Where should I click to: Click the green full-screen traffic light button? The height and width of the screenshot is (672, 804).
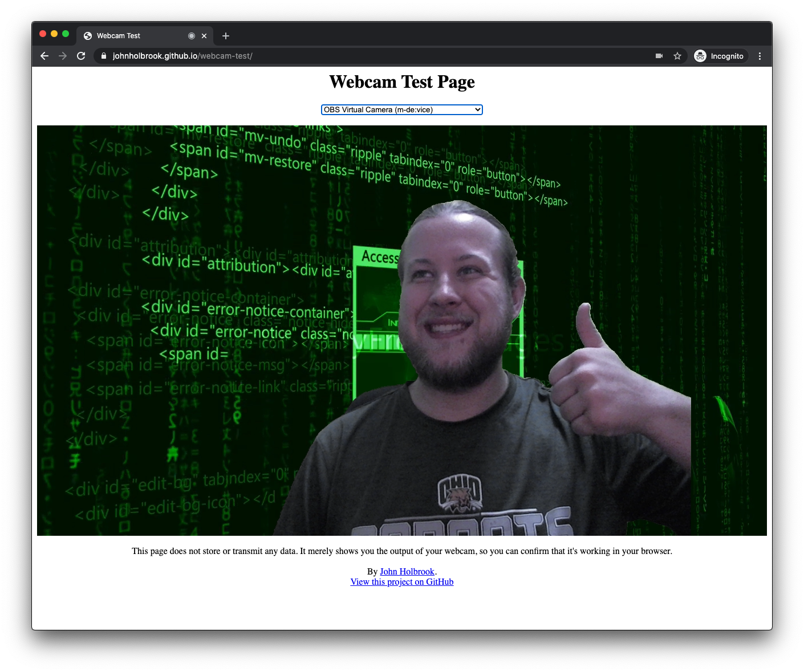click(x=66, y=34)
